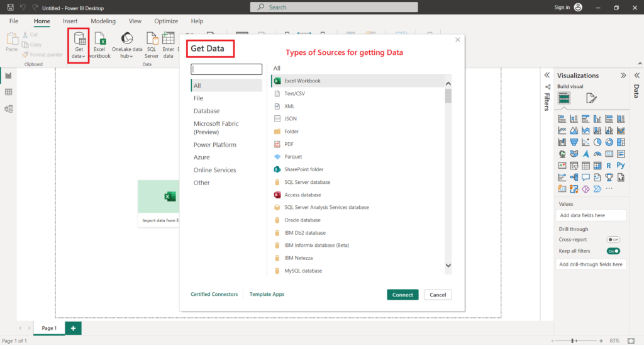Switch to the Insert ribbon tab
Image resolution: width=644 pixels, height=345 pixels.
[70, 21]
